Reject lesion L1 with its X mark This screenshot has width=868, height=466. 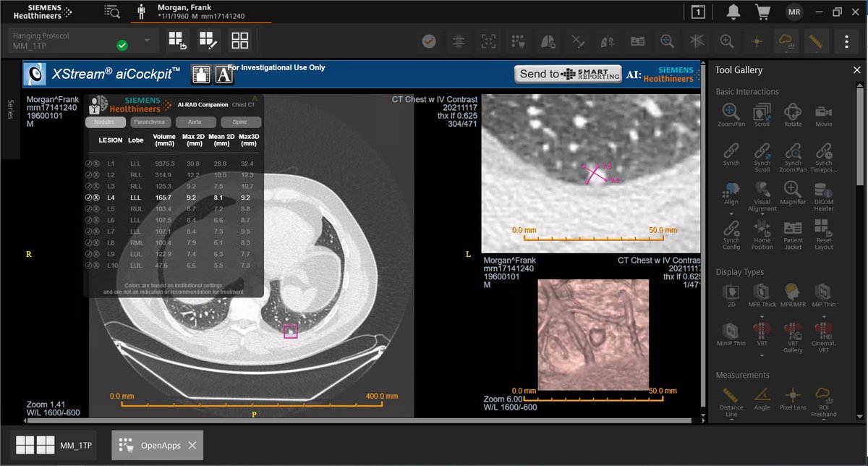click(96, 164)
